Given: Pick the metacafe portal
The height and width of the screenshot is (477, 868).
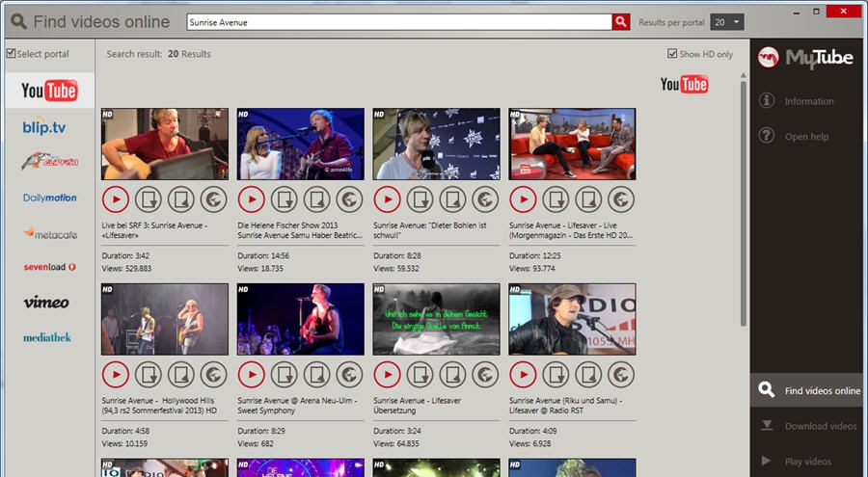Looking at the screenshot, I should pyautogui.click(x=49, y=232).
